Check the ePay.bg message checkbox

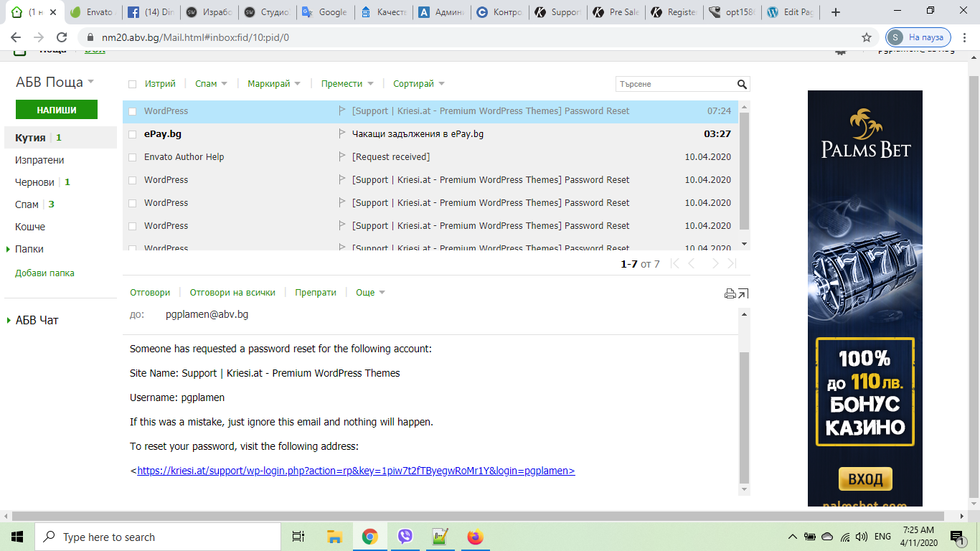(132, 134)
